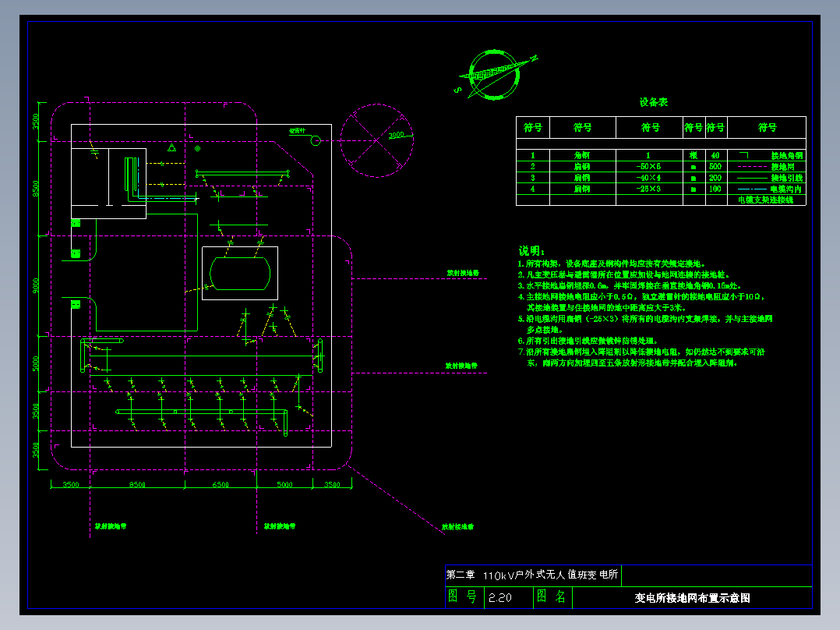Select note 7 about 降阻剂

pos(642,358)
